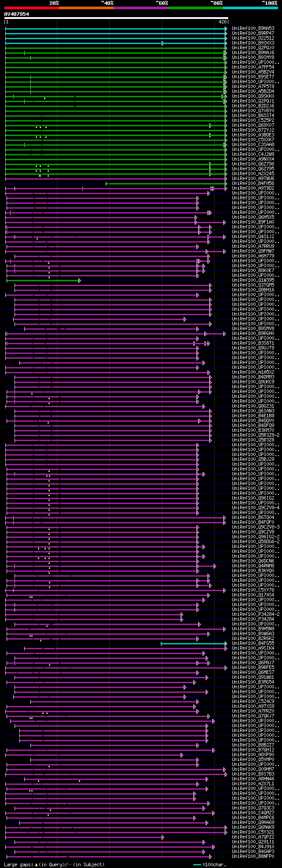Select the UniRef100_B3S8T1 label
282x868 pixels.
253,343
